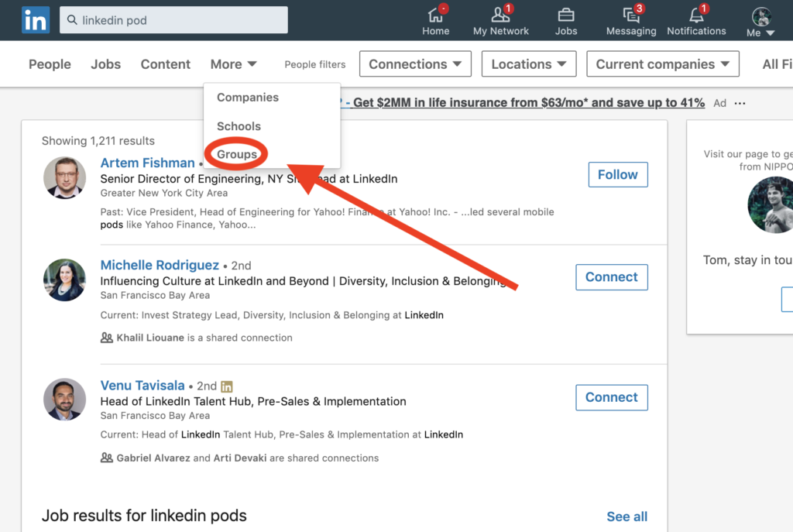Screen dimensions: 793x532
Task: Expand the Current companies filter
Action: point(663,63)
